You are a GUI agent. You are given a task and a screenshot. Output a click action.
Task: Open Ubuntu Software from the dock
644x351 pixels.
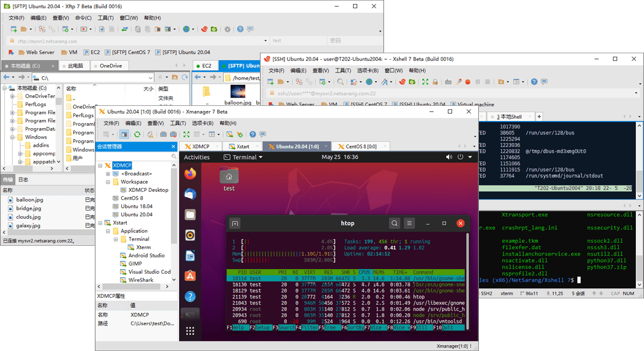click(190, 276)
